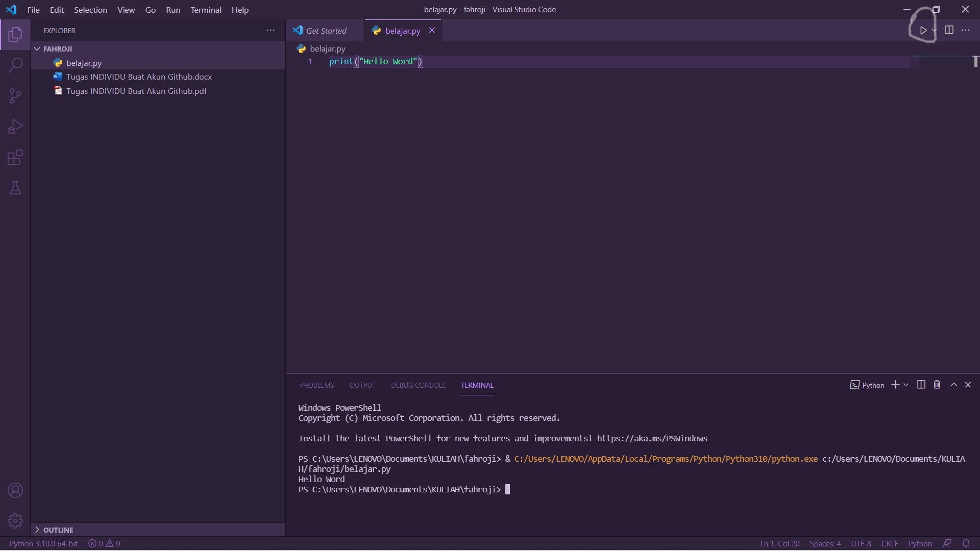Run the belajar.py file
The height and width of the screenshot is (551, 980).
tap(923, 30)
